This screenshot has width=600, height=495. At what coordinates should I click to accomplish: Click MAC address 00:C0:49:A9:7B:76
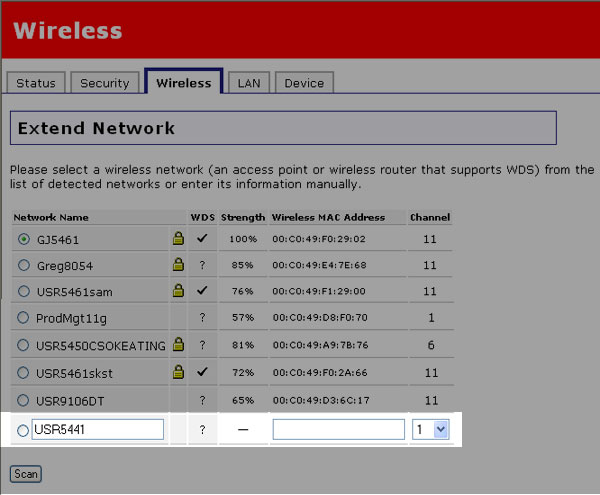[x=320, y=345]
